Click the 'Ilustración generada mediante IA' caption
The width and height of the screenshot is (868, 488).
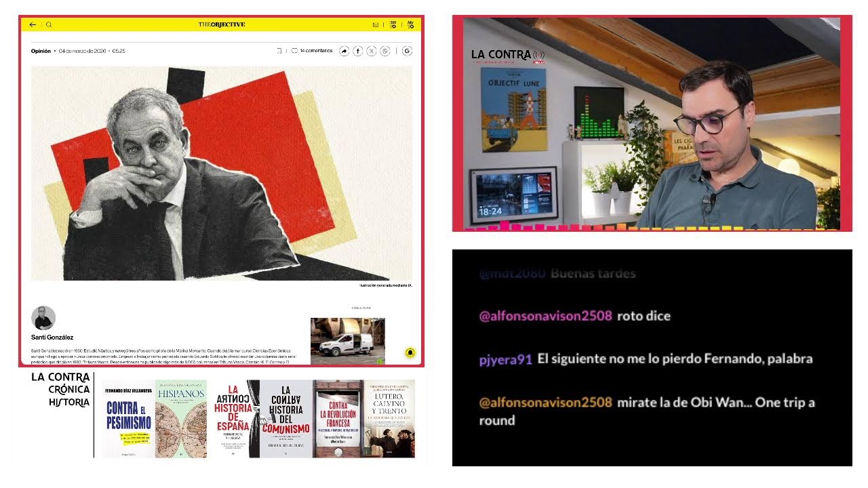click(x=385, y=285)
